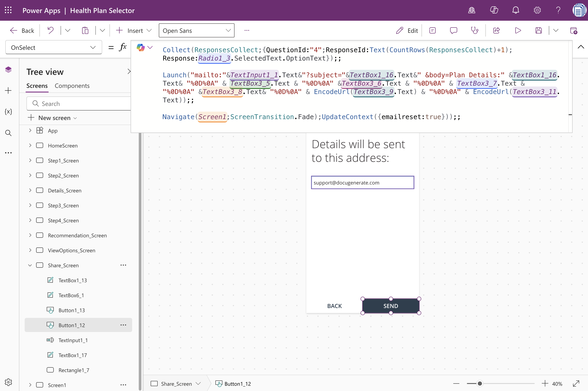Open the Share icon in toolbar
Screen dimensions: 588x391
(496, 30)
